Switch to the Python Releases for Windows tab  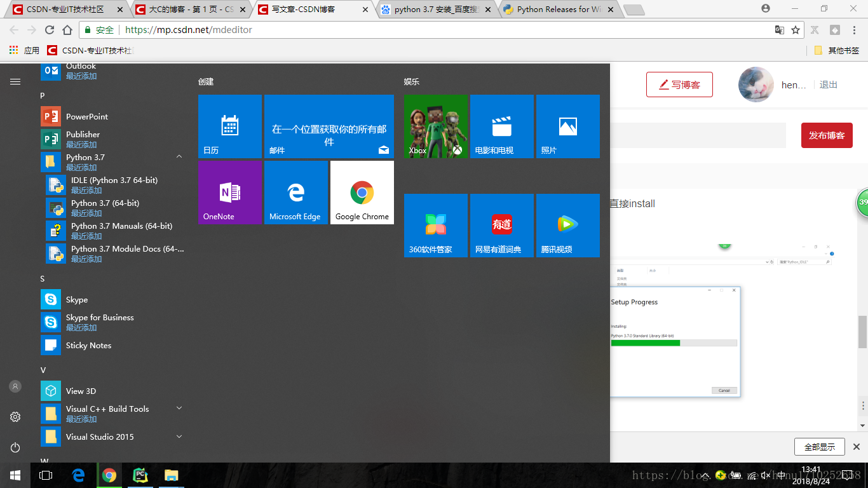point(559,10)
